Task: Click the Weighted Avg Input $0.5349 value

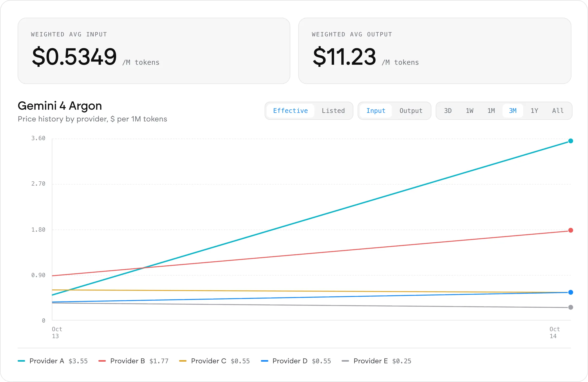Action: [x=74, y=56]
